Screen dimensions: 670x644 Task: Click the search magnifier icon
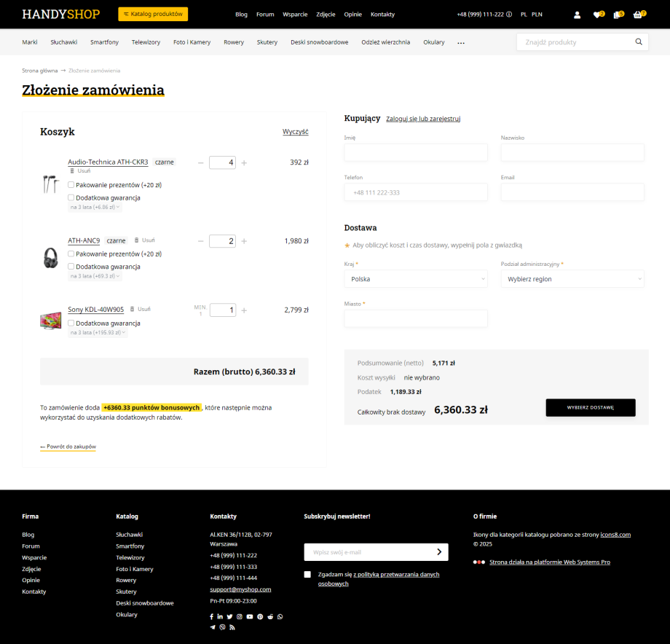point(639,42)
